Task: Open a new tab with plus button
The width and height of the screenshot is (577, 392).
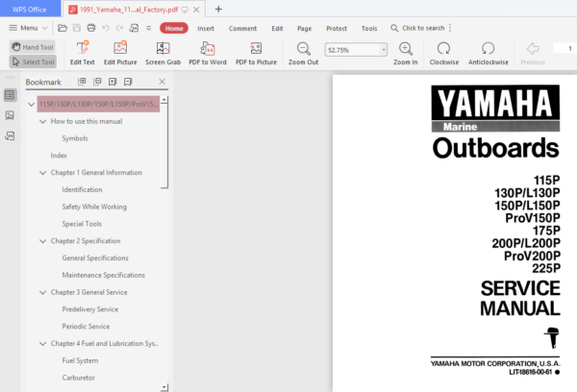Action: coord(218,10)
